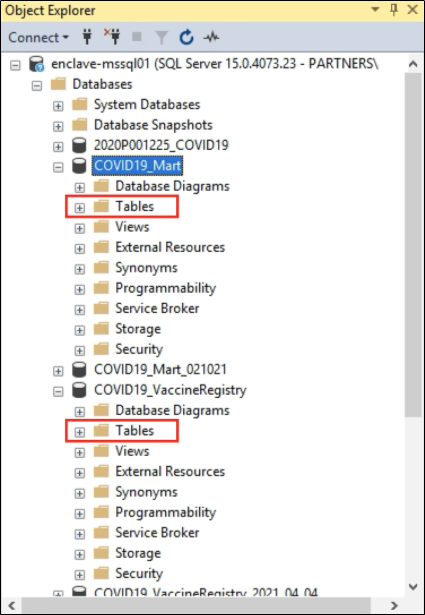Viewport: 425px width, 615px height.
Task: Expand the System Databases folder
Action: coord(58,106)
